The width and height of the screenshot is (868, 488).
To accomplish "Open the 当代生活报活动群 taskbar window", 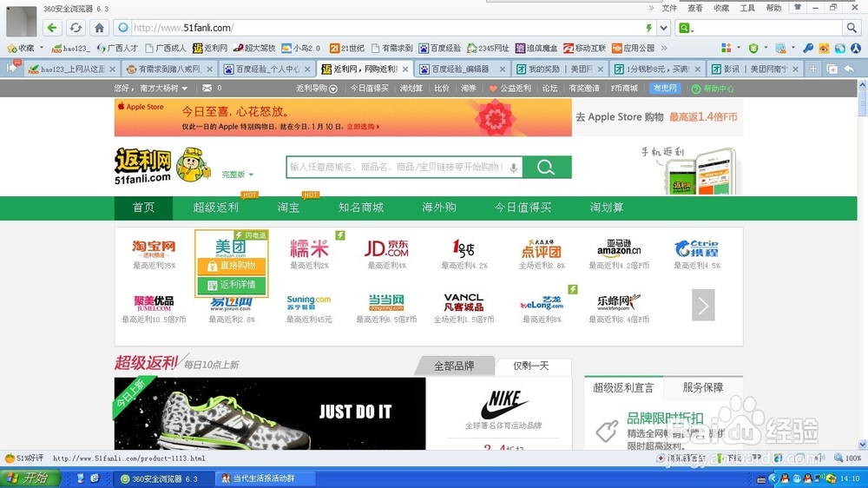I will (x=265, y=478).
